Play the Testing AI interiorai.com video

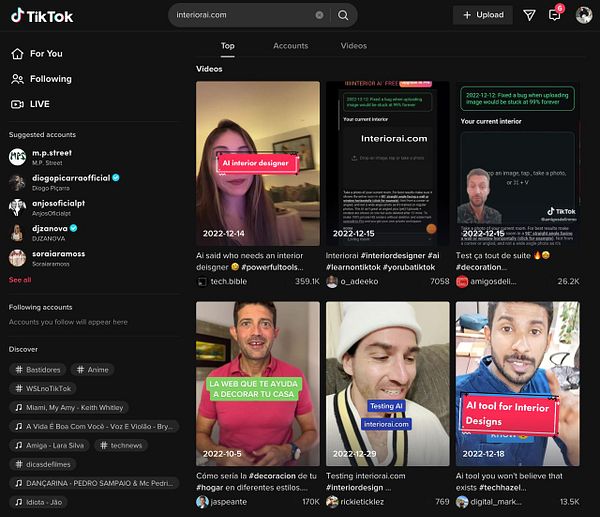(388, 384)
